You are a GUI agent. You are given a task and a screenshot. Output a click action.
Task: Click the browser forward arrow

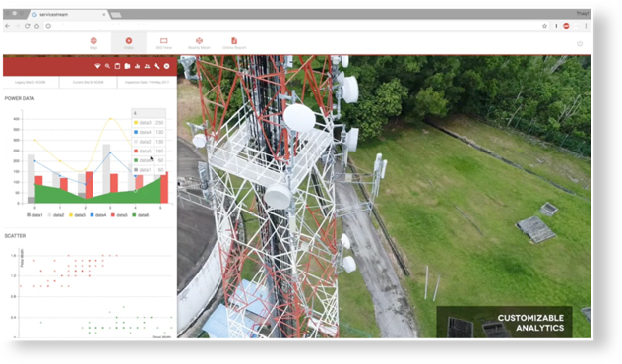pyautogui.click(x=17, y=26)
